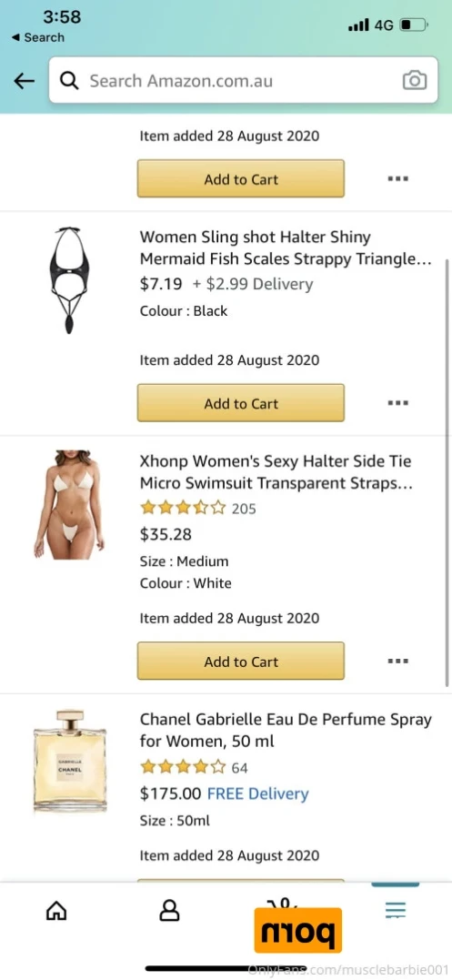Click the list scrollbar on right edge
The image size is (452, 980).
(447, 473)
